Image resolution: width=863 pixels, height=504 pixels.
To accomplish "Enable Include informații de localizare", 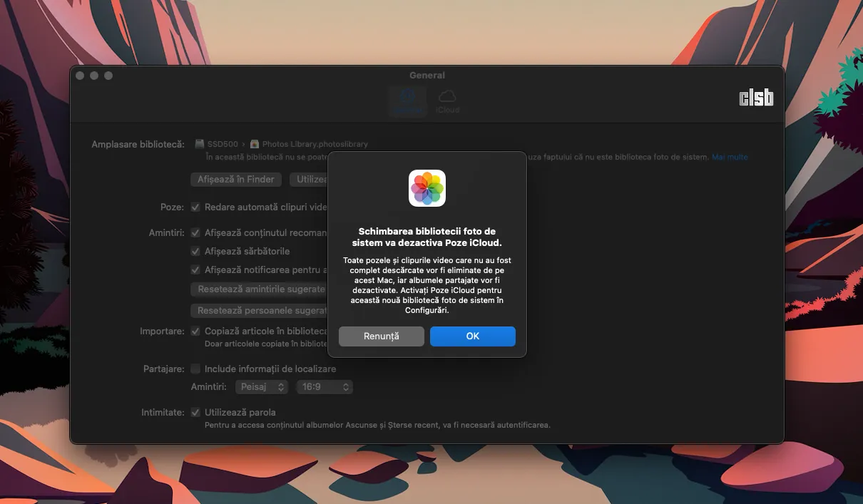I will (x=195, y=369).
